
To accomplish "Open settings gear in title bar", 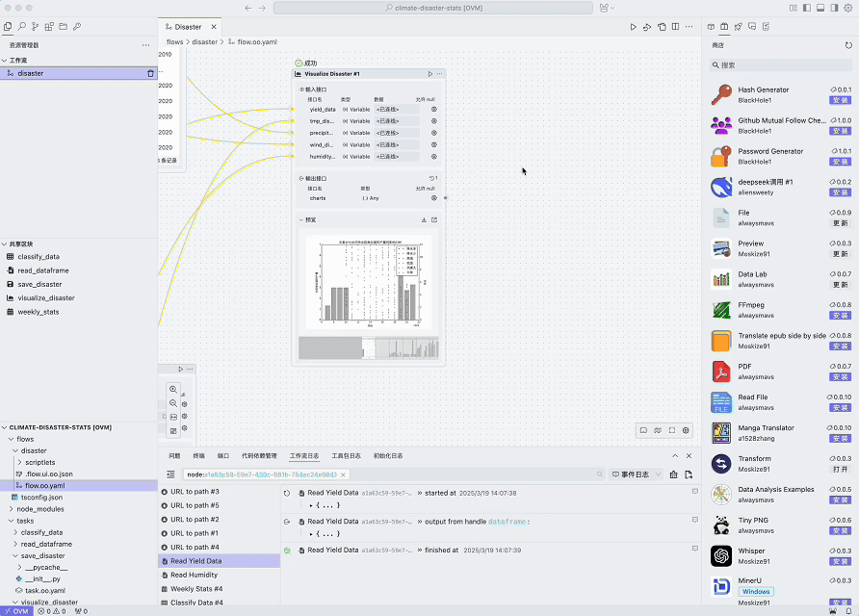I will (x=848, y=8).
